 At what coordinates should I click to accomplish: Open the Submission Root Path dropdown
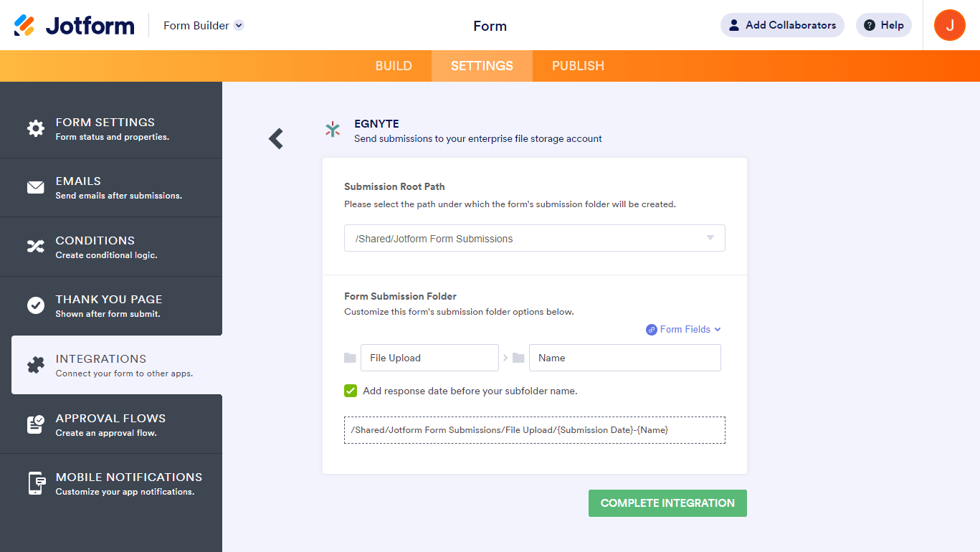534,238
